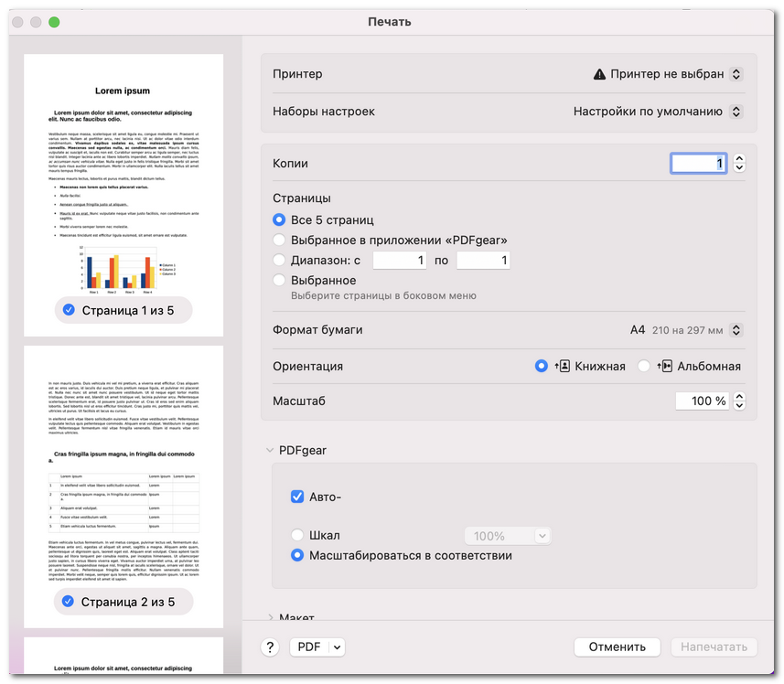Select Все 5 страниц radio button
Screen dimensions: 784x684
point(279,219)
